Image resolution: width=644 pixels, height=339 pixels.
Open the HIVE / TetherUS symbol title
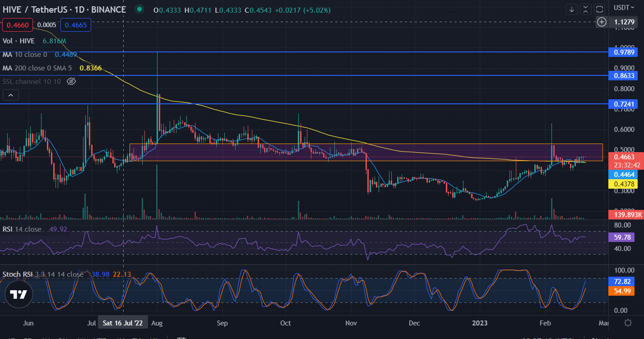coord(64,9)
